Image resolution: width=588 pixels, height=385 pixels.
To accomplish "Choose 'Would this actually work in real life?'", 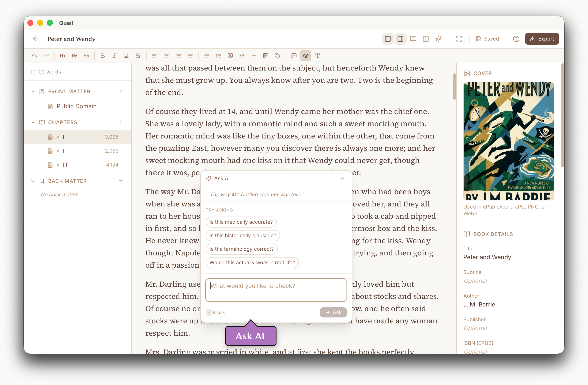I will [252, 263].
